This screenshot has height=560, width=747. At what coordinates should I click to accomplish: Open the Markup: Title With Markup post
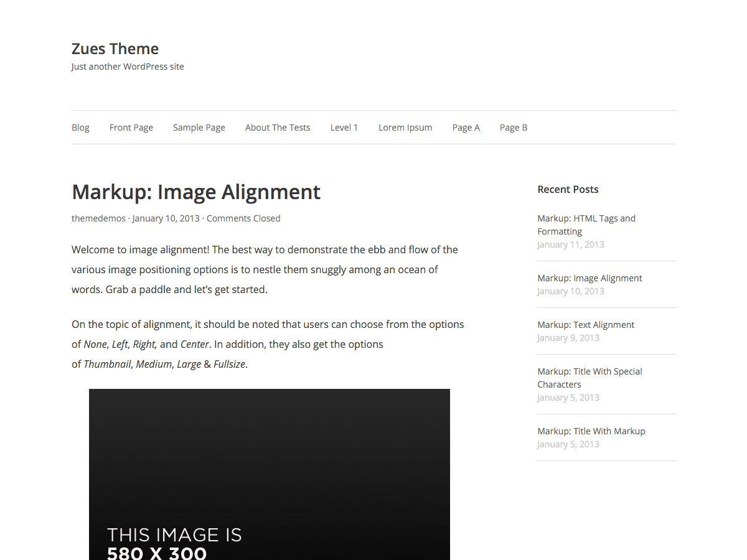pos(591,431)
